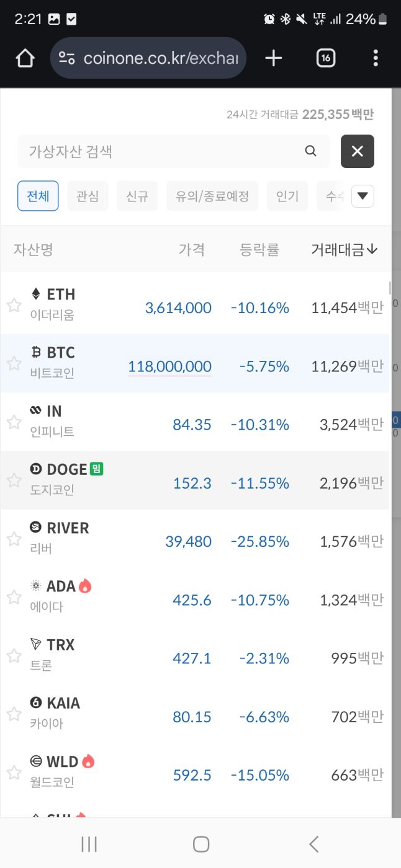
Task: Open a new browser tab
Action: click(273, 58)
